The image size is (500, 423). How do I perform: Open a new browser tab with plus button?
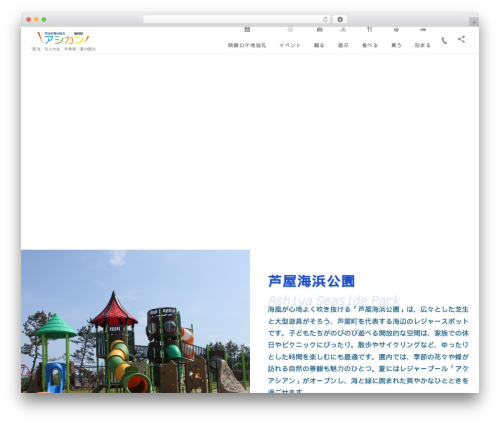coord(474,22)
